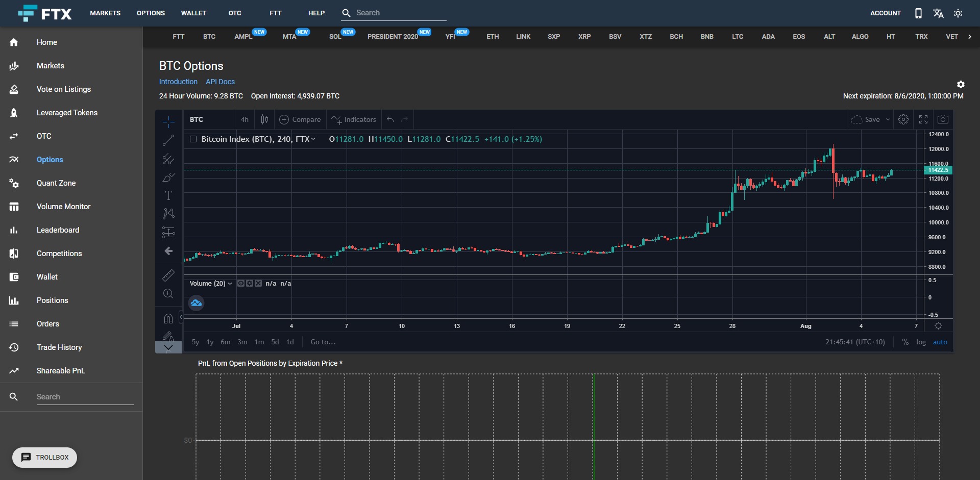Redo the chart action
980x480 pixels.
click(x=405, y=119)
